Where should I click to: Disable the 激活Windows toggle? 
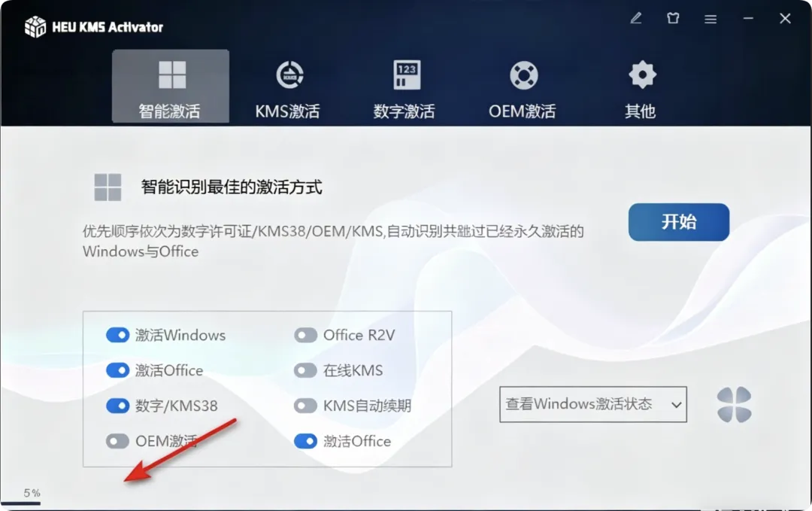coord(117,335)
